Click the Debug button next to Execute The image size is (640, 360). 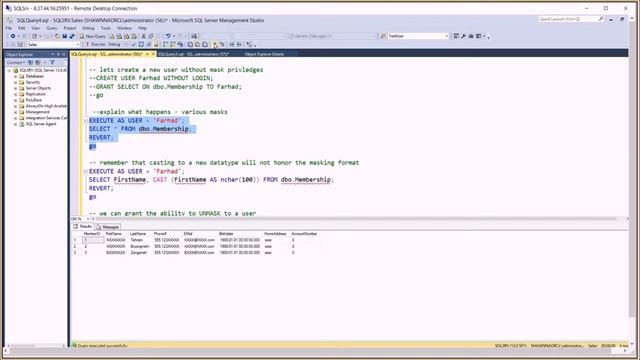click(x=114, y=44)
